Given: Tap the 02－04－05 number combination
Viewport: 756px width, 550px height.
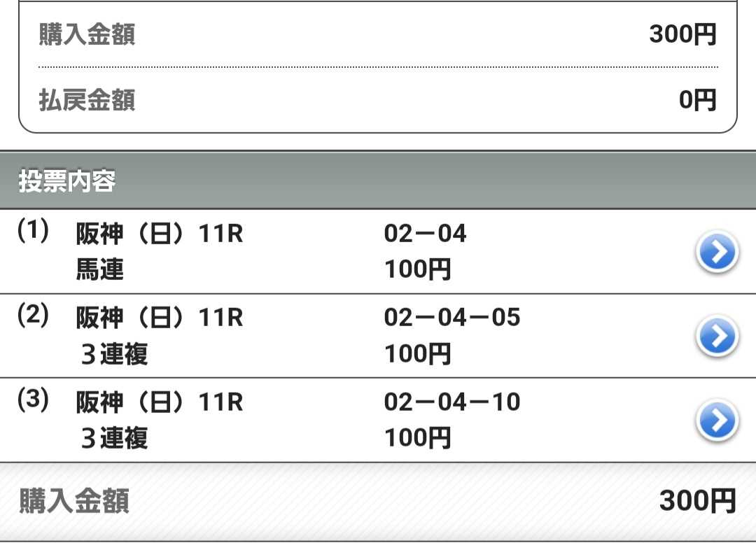Looking at the screenshot, I should click(452, 318).
